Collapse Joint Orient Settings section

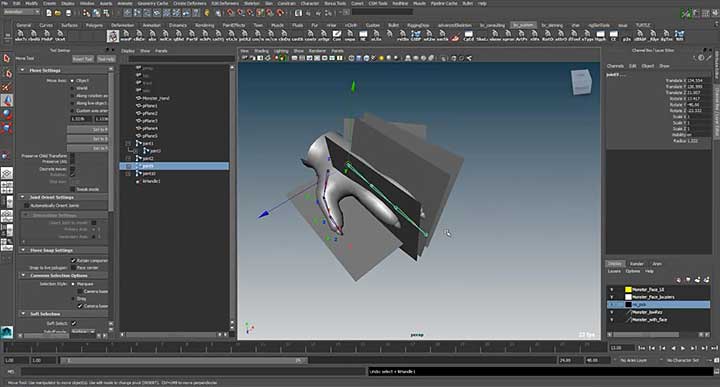tap(22, 197)
